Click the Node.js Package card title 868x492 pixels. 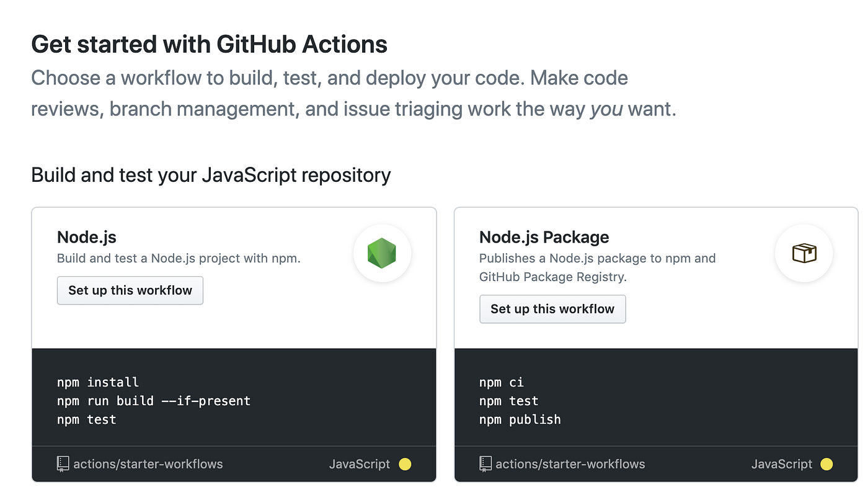pyautogui.click(x=544, y=237)
